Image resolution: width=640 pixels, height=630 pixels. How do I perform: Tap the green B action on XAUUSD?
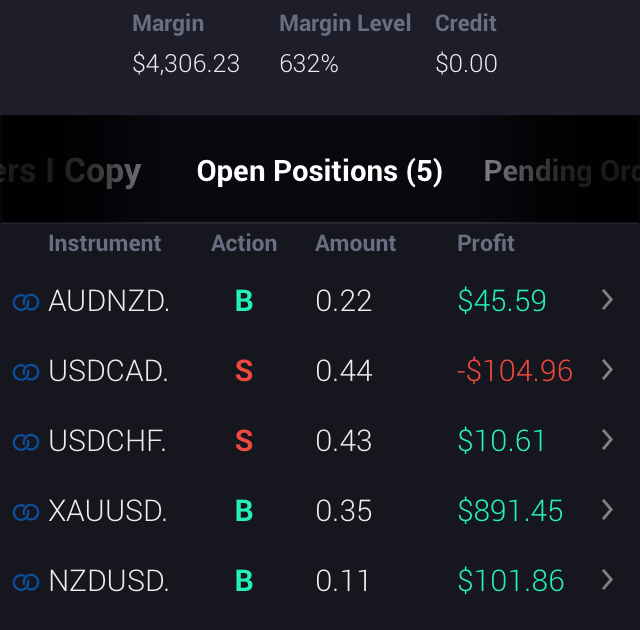[244, 511]
